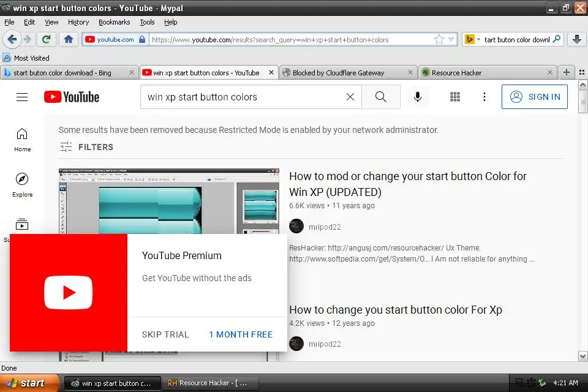Open 'How to change you start button color For Xp' title
The height and width of the screenshot is (392, 588).
(395, 310)
